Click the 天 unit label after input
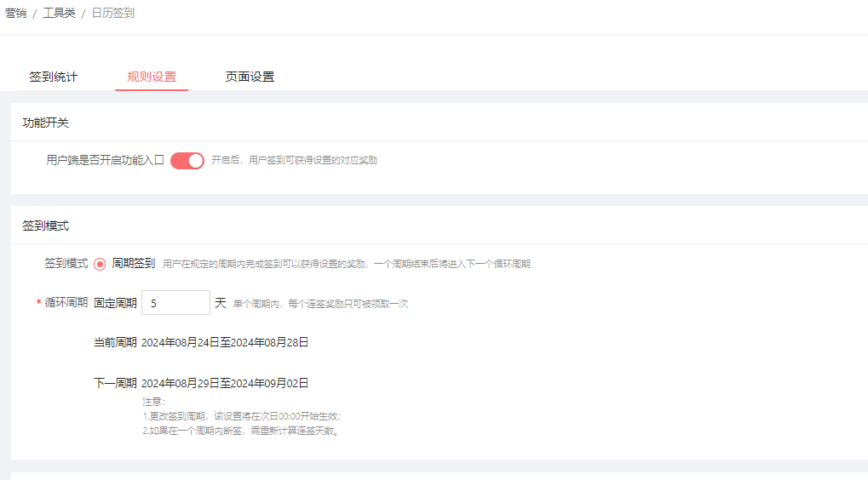 pos(221,303)
